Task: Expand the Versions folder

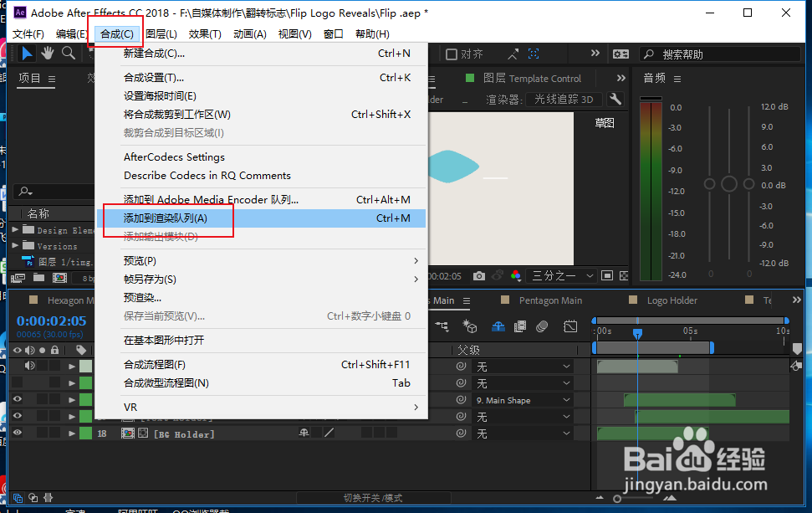Action: 15,245
